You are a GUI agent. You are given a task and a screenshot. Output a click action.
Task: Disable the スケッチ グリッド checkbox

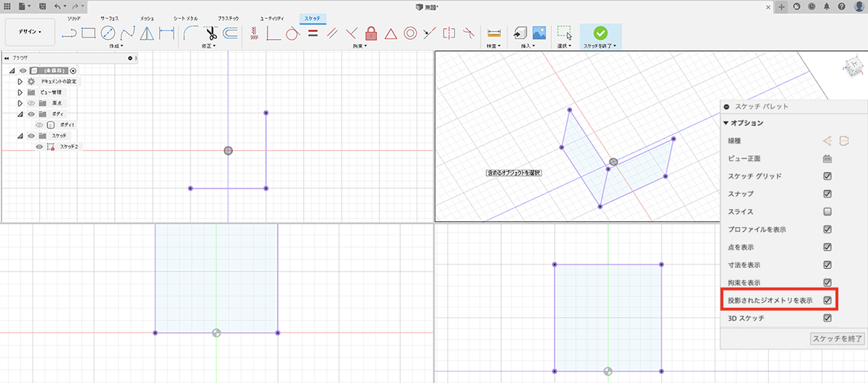coord(827,176)
